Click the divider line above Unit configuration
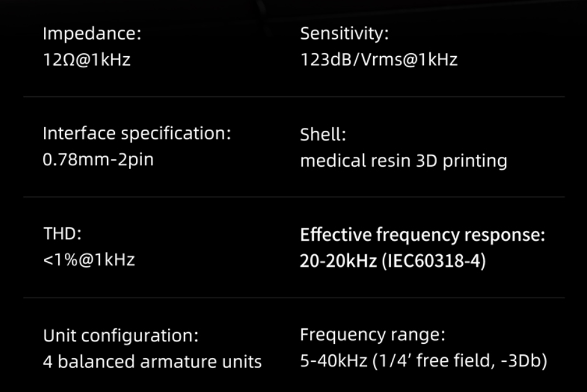Screen dimensions: 587x392 coord(293,298)
